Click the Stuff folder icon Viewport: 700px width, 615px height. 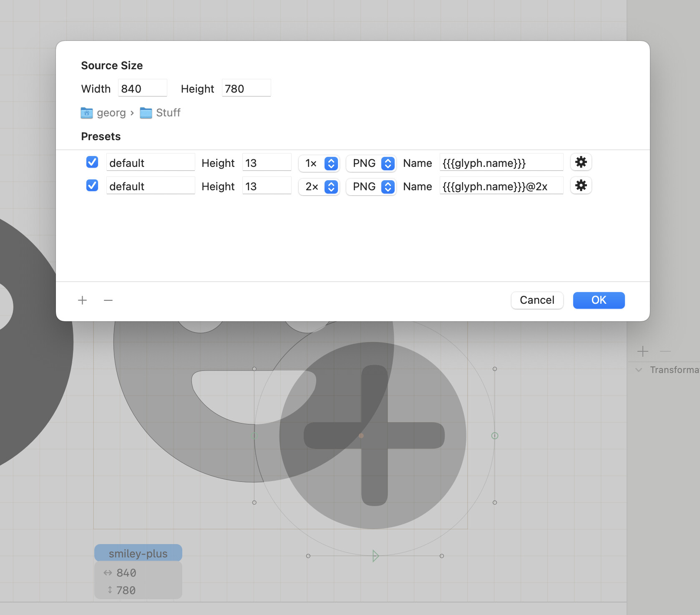(146, 113)
